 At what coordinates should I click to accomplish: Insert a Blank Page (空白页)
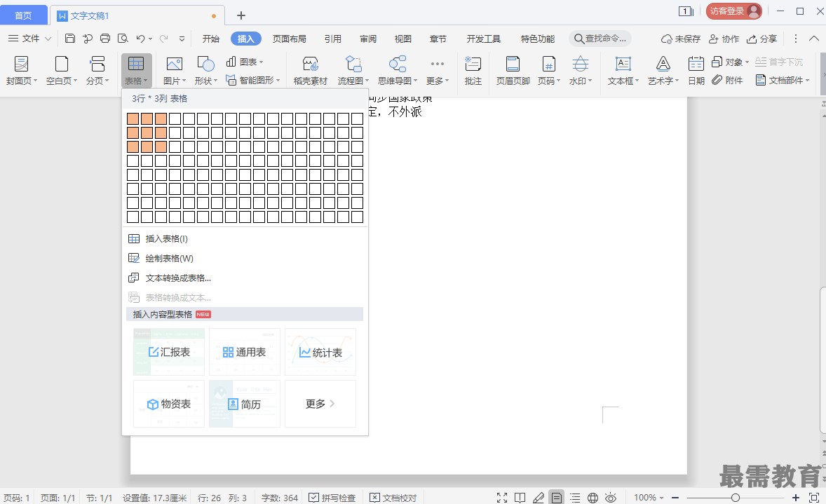[62, 70]
